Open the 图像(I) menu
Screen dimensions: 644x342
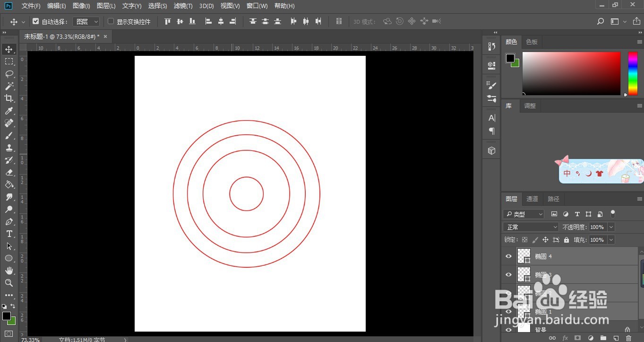(81, 6)
